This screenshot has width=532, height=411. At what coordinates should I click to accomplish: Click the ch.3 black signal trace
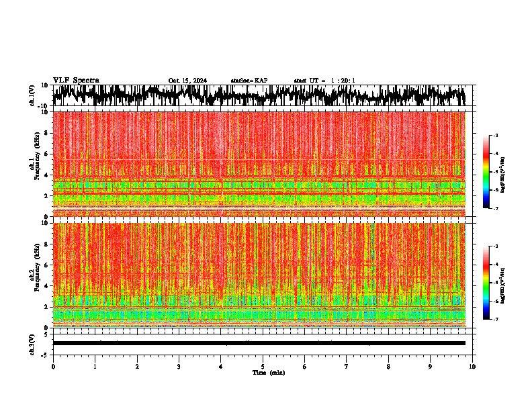click(x=259, y=343)
